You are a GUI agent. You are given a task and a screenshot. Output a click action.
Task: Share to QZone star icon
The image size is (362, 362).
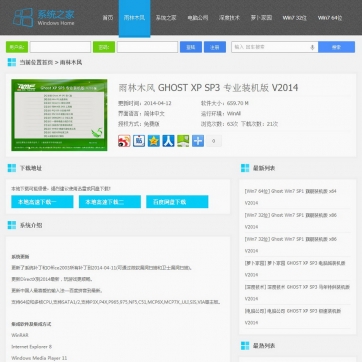pos(154,141)
